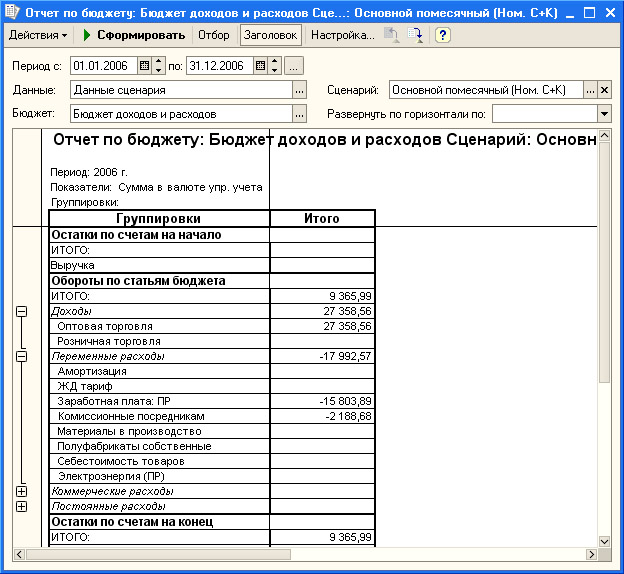Screen dimensions: 624x574
Task: Open calendar for the period end date
Action: pos(261,66)
